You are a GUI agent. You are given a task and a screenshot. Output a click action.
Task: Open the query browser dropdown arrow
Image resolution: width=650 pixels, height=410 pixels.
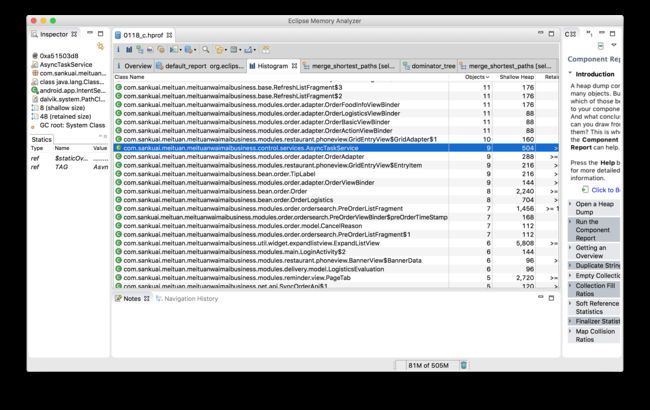[195, 50]
